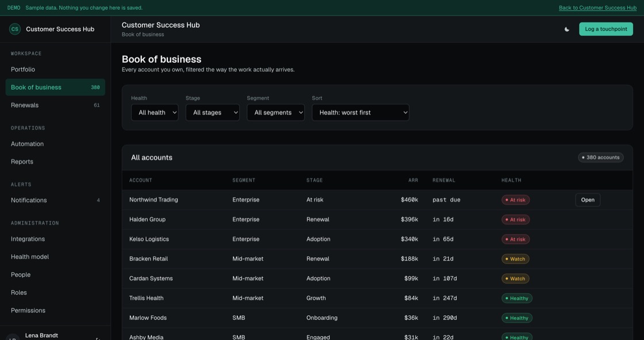Click Healthy badge for Marlow Foods

click(517, 318)
